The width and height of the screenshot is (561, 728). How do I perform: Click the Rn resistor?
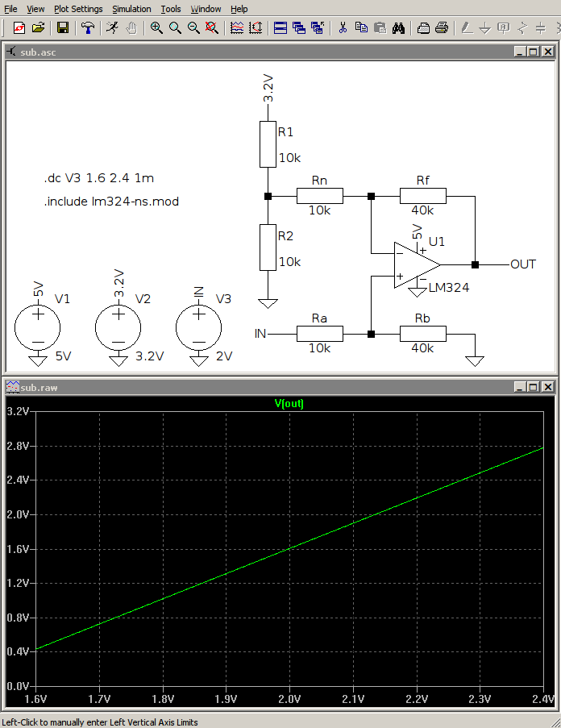tap(320, 196)
